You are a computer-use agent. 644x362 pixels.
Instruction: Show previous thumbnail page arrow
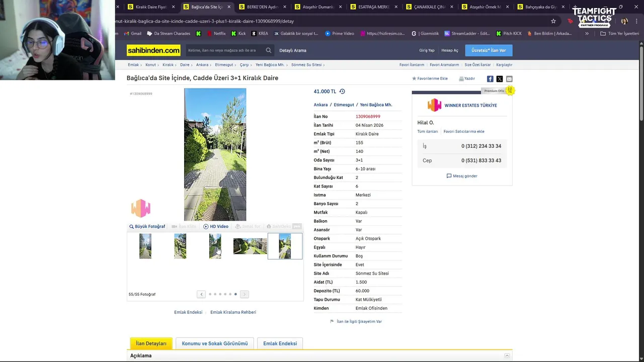coord(201,294)
